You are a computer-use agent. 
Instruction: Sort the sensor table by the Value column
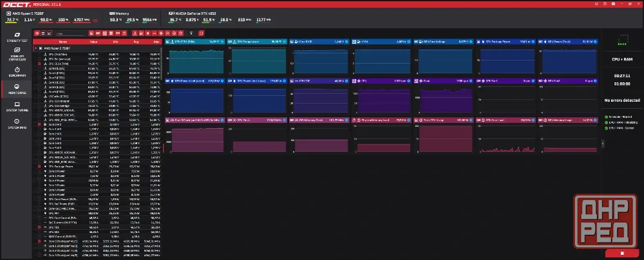click(93, 42)
